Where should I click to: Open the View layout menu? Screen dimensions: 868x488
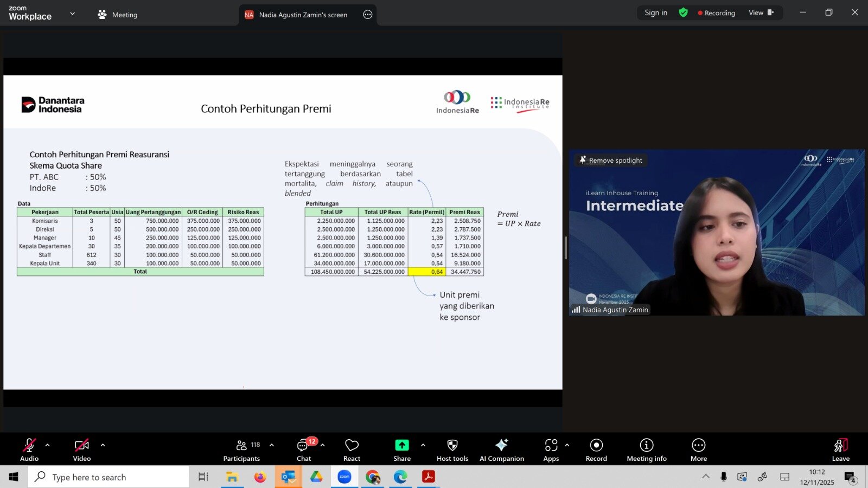click(761, 13)
